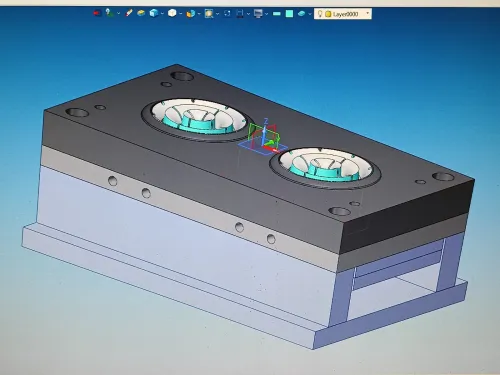Click the zoom extents frame icon
The height and width of the screenshot is (375, 500).
tap(227, 13)
